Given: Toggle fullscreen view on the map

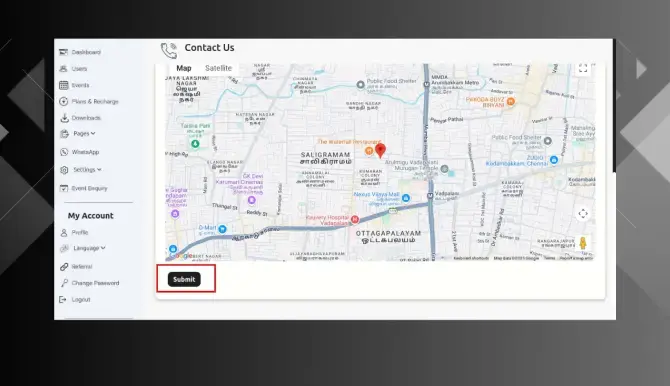Looking at the screenshot, I should pyautogui.click(x=583, y=68).
